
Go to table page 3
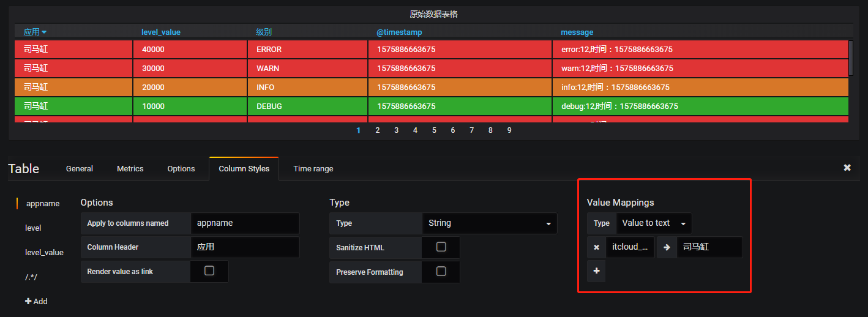pos(397,130)
